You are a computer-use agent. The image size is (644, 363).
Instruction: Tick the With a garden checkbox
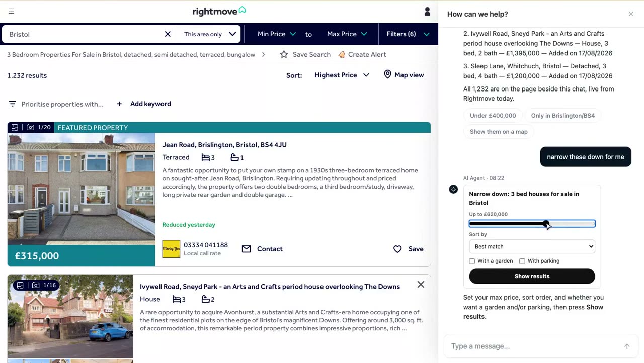click(x=472, y=261)
